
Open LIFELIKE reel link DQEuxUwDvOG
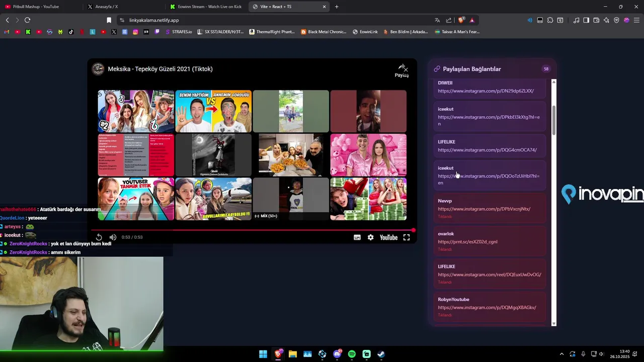pyautogui.click(x=490, y=275)
